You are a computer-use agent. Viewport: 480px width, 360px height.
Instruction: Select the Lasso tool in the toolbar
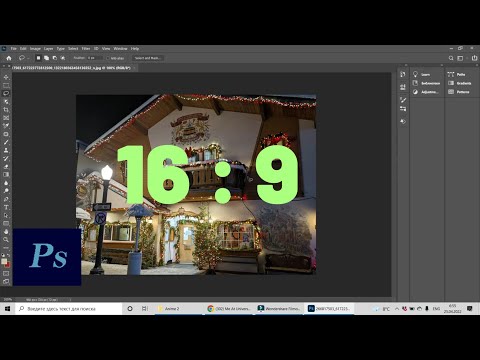6,93
